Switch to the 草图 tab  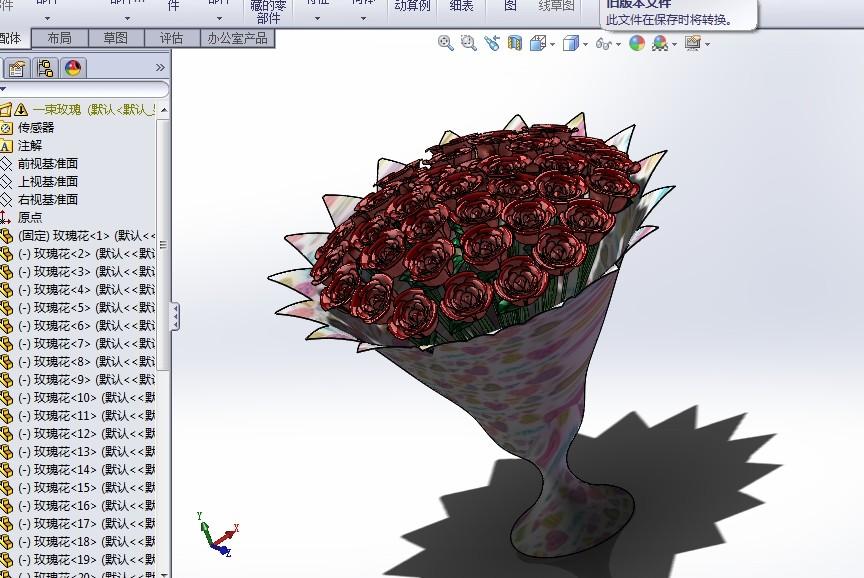116,38
